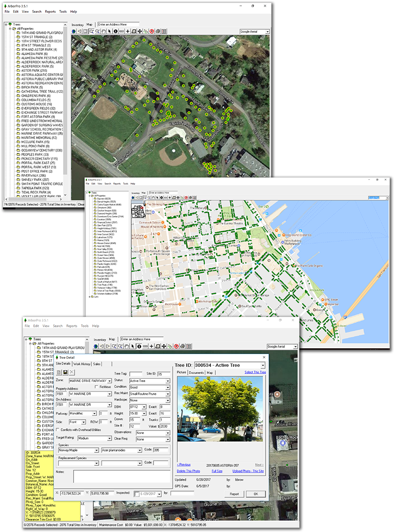Open the Target Rating dropdown showing Medium
The width and height of the screenshot is (394, 532).
coord(95,438)
